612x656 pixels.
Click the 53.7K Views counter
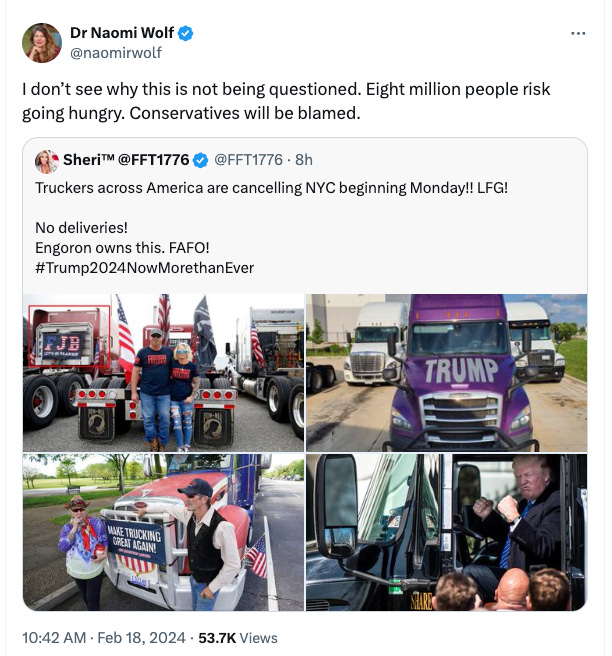click(x=238, y=638)
